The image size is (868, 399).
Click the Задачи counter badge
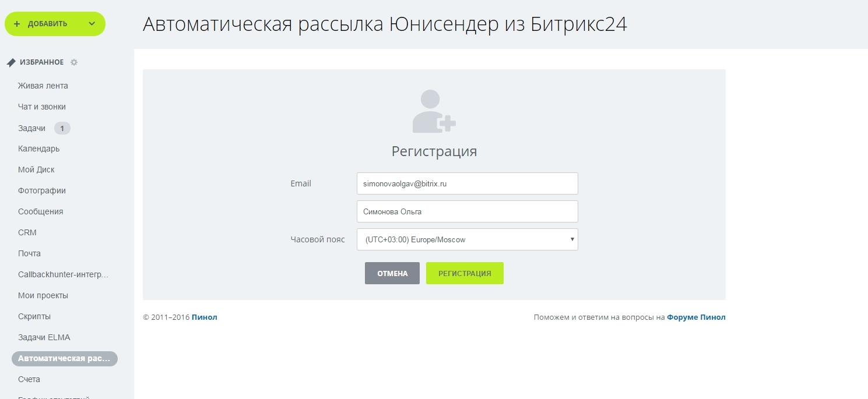pos(62,128)
